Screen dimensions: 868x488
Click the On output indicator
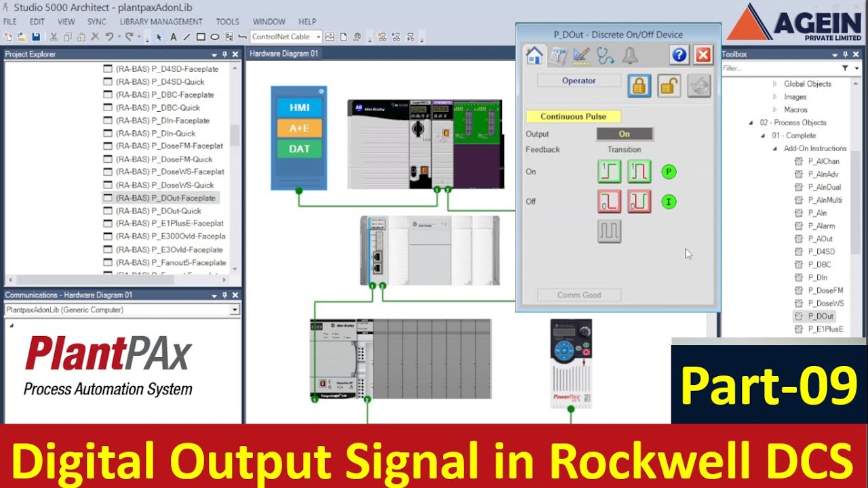click(625, 134)
